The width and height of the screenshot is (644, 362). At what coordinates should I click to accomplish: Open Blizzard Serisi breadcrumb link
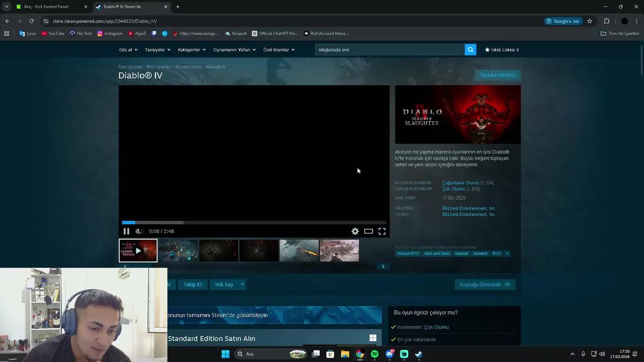coord(188,67)
